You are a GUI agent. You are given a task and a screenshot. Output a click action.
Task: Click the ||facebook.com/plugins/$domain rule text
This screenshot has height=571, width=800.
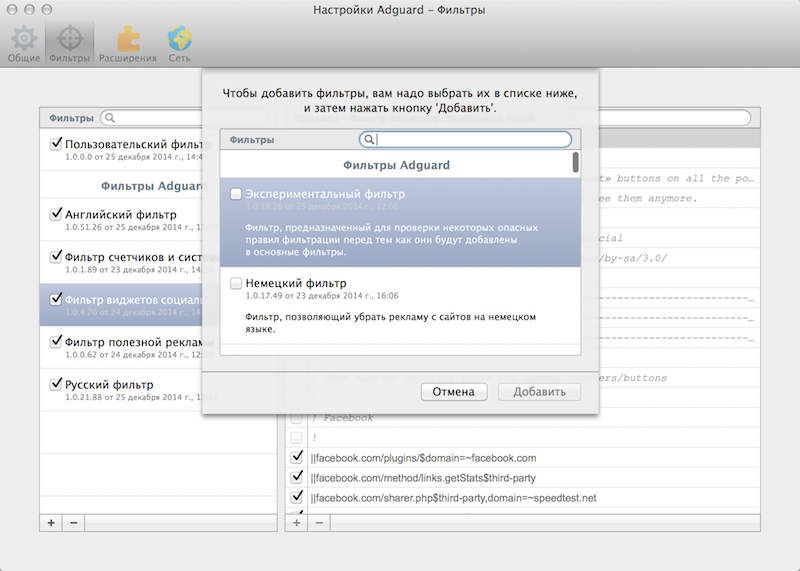tap(423, 458)
